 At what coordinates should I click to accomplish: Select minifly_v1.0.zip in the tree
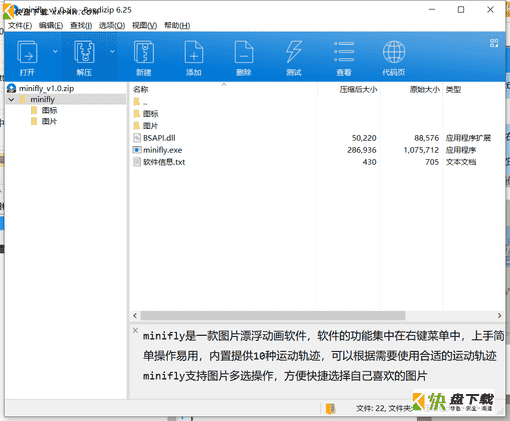46,88
